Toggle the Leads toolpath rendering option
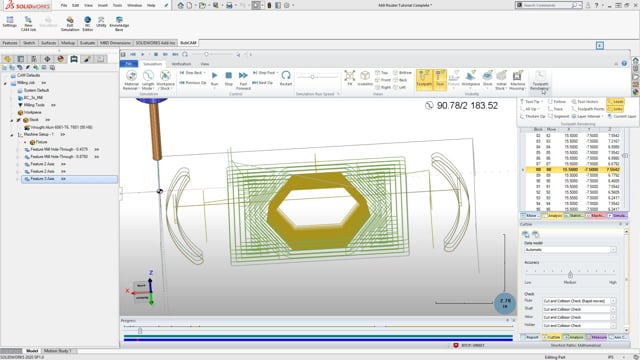 [x=616, y=101]
